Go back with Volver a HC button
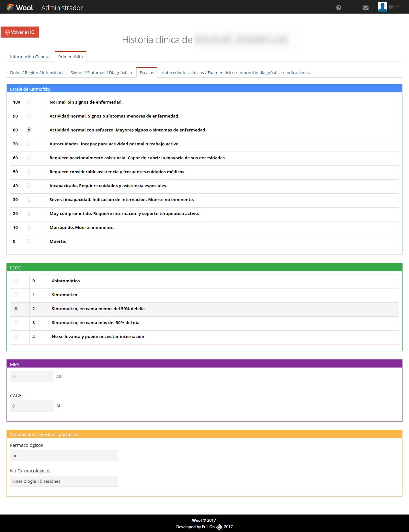 pyautogui.click(x=20, y=32)
